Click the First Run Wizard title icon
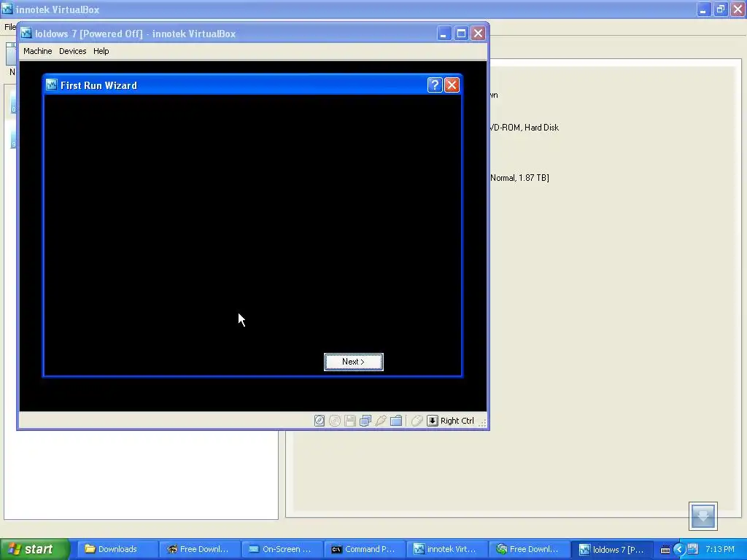Image resolution: width=747 pixels, height=560 pixels. coord(52,85)
